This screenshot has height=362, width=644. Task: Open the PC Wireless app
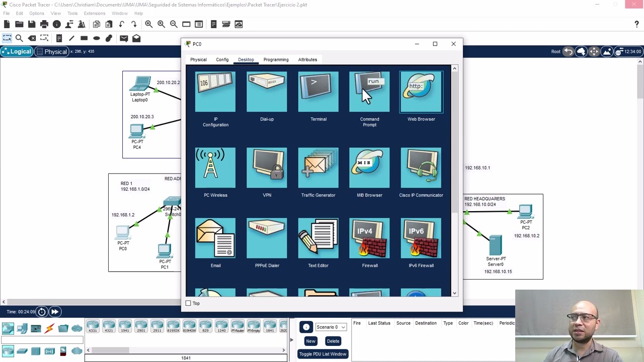pos(215,167)
